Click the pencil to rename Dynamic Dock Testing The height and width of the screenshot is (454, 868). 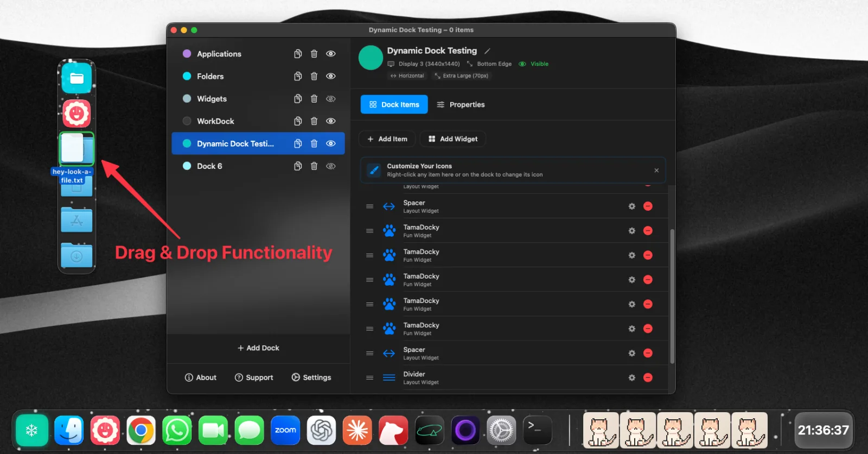tap(487, 51)
